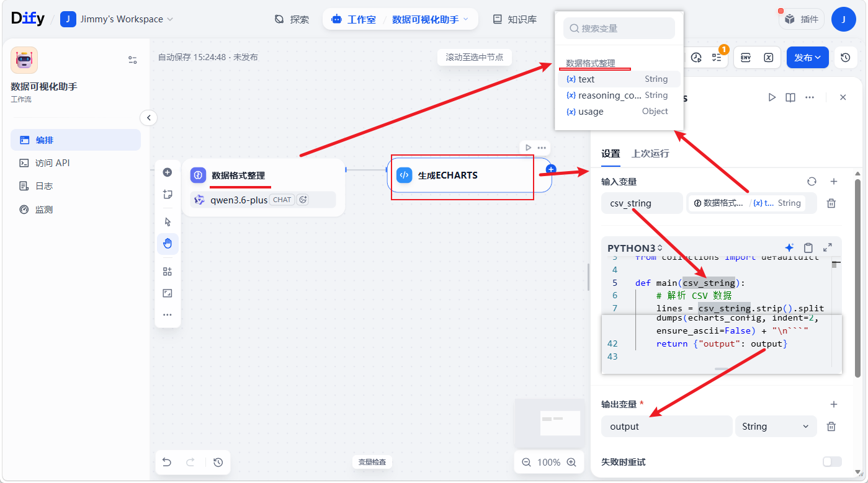Delete the csv_string input variable
Viewport: 868px width, 483px height.
point(831,203)
